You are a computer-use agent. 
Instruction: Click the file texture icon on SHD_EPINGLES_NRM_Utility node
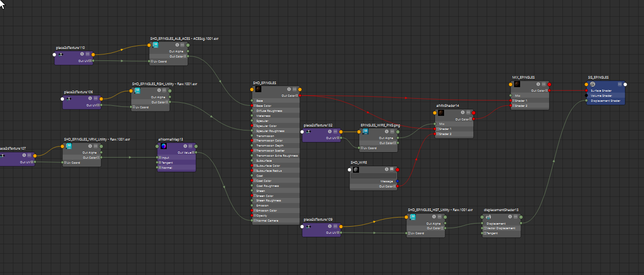[69, 146]
